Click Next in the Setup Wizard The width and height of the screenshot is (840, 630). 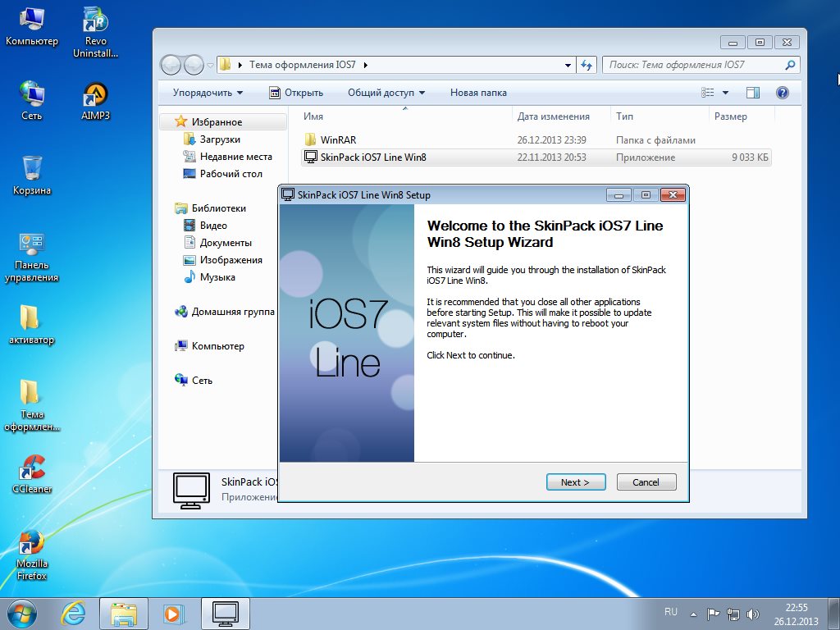pos(576,482)
